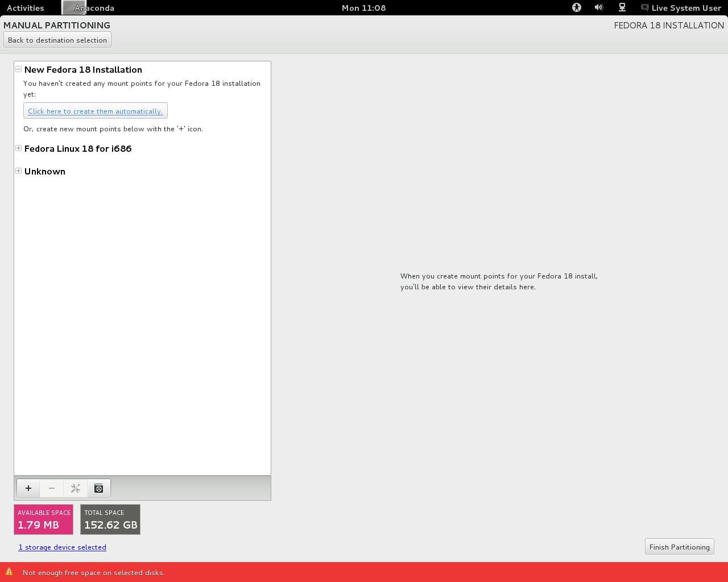Click the FEDORA 18 INSTALLATION label
Viewport: 728px width, 582px height.
tap(669, 25)
